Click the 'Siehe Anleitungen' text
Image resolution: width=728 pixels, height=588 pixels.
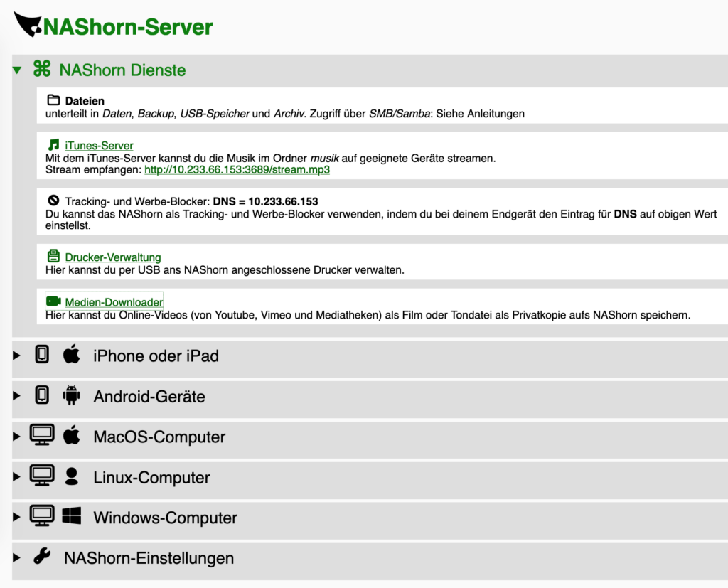480,114
